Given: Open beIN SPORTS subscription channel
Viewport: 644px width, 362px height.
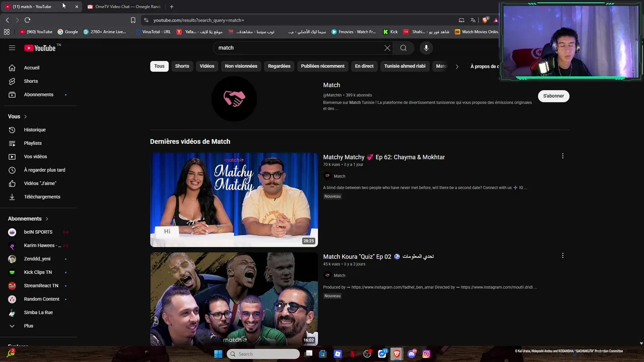Looking at the screenshot, I should coord(38,232).
